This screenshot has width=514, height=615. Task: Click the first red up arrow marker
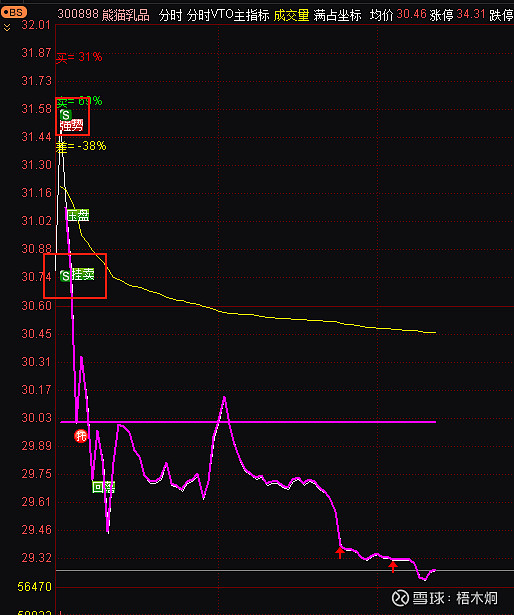pos(340,552)
